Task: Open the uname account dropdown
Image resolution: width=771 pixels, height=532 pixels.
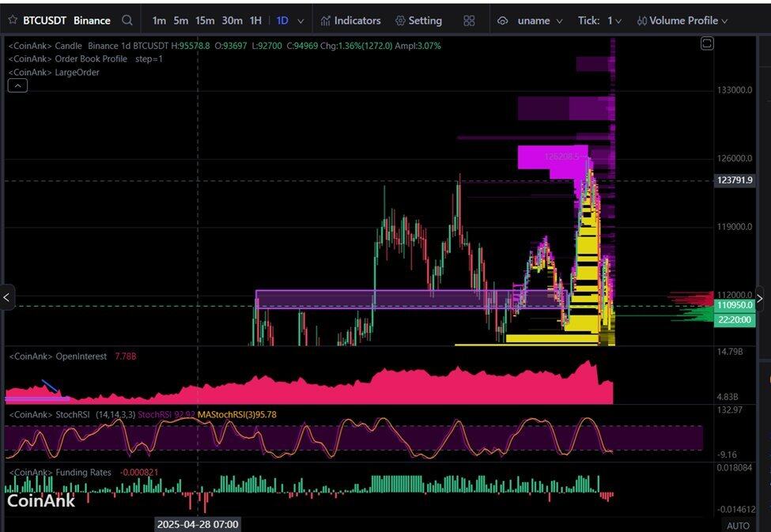Action: pyautogui.click(x=532, y=21)
